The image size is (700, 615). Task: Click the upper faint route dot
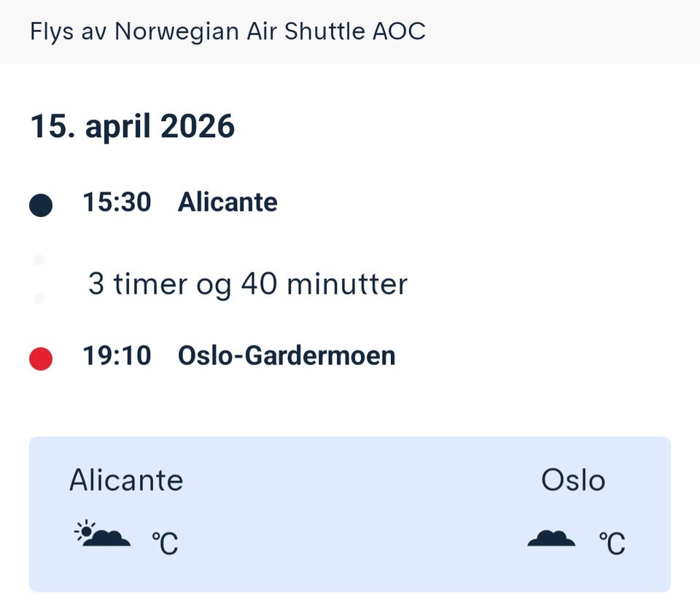39,259
